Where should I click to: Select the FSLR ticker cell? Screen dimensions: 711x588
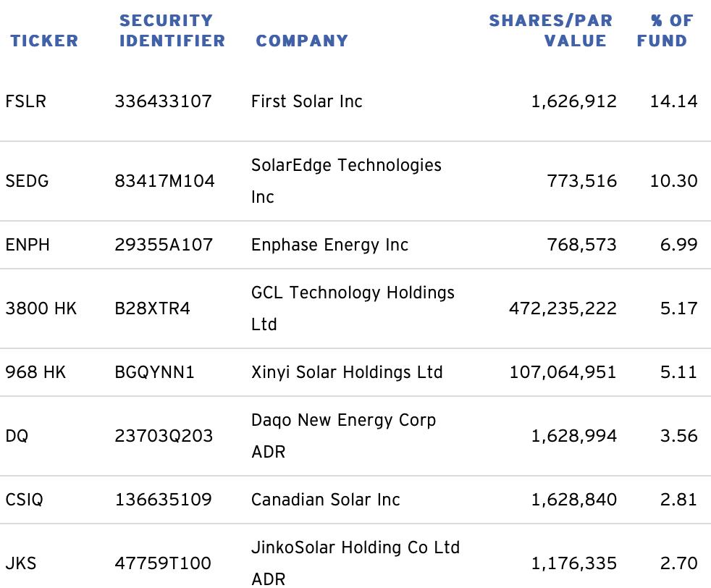(x=26, y=101)
